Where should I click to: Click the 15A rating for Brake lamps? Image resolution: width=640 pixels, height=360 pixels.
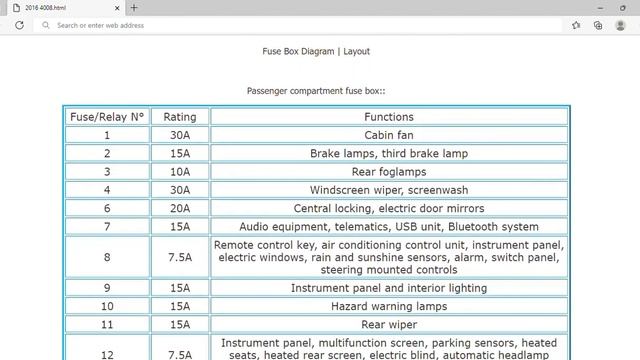point(180,153)
